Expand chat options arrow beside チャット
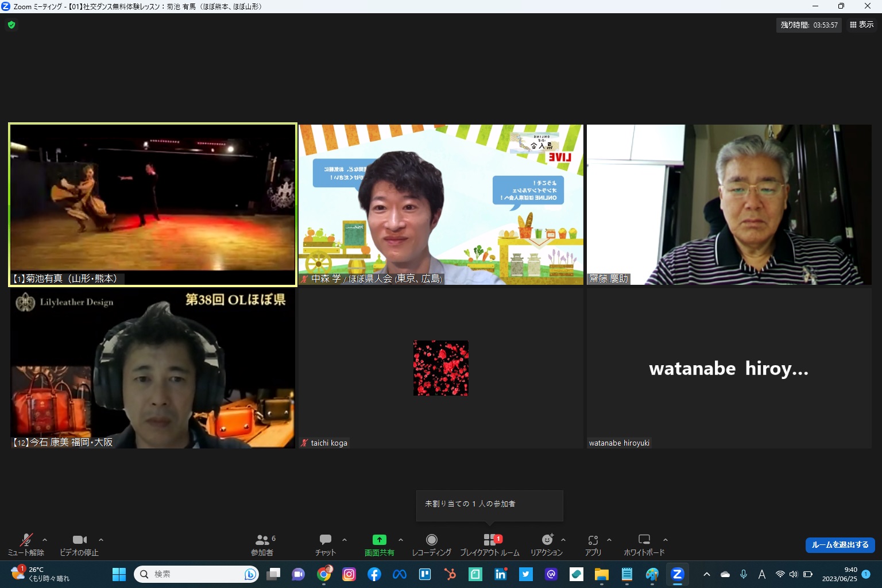The height and width of the screenshot is (588, 882). tap(345, 540)
